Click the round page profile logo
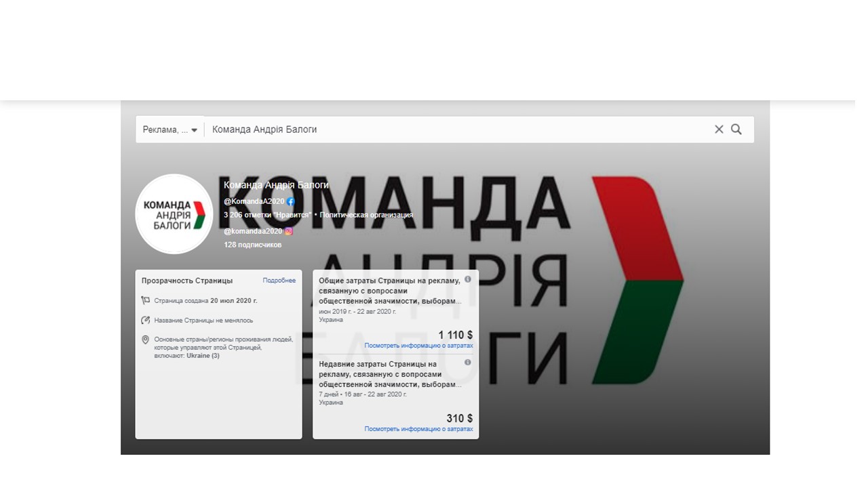This screenshot has height=488, width=868. tap(174, 214)
